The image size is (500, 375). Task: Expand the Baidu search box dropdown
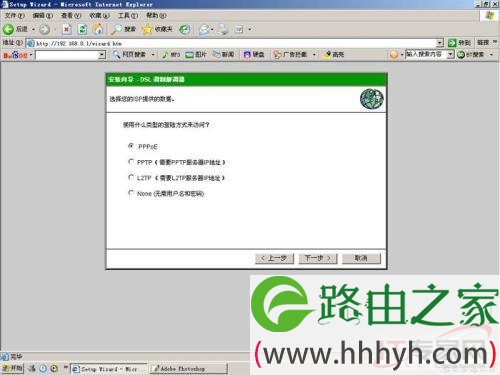tap(102, 55)
